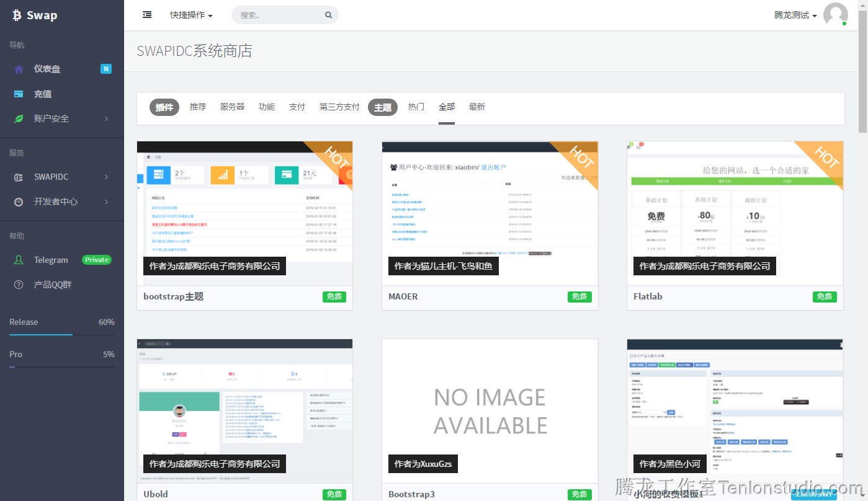Select the 第三方支付 tab
The image size is (868, 501).
339,107
